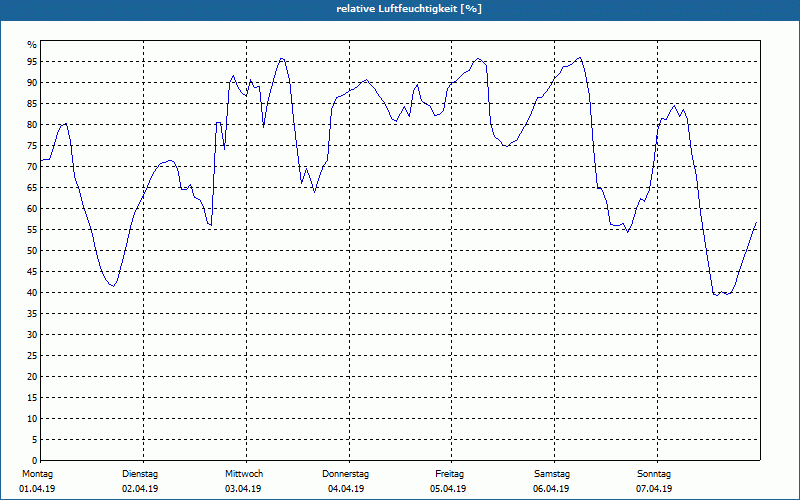Click the 'Dienstag' day label
This screenshot has height=500, width=800.
click(140, 474)
